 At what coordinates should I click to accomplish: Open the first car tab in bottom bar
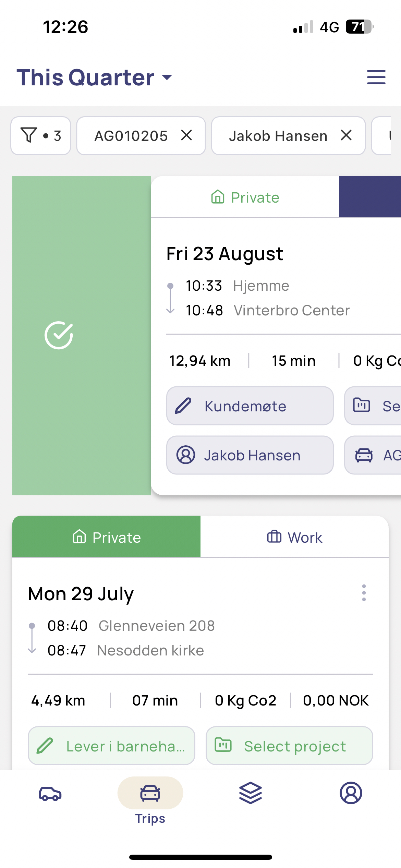pos(50,793)
